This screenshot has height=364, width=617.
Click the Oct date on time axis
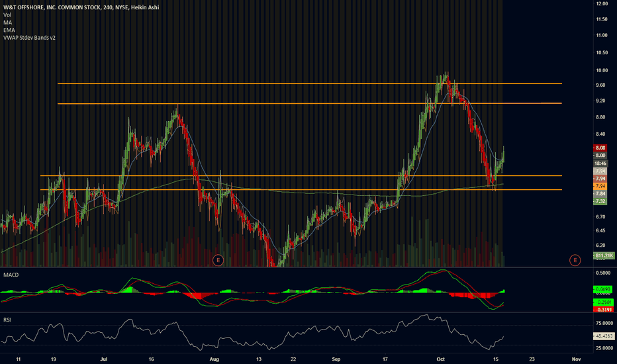tap(441, 359)
